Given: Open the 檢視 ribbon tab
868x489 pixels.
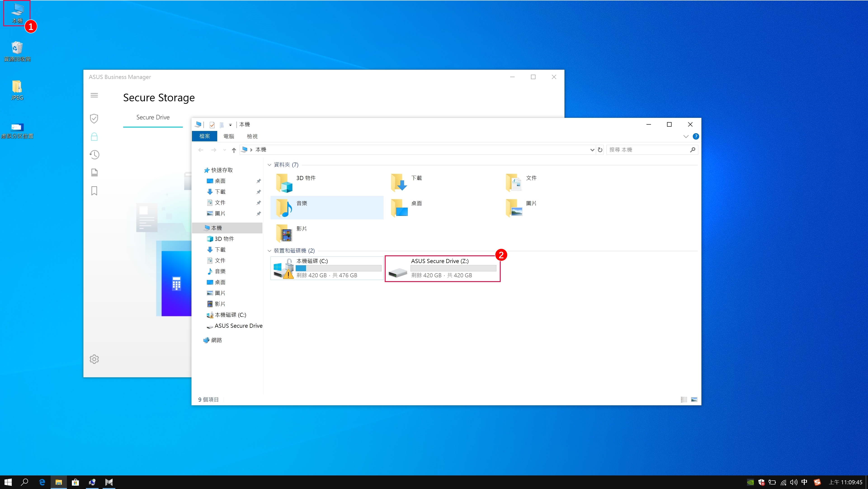Looking at the screenshot, I should (252, 136).
